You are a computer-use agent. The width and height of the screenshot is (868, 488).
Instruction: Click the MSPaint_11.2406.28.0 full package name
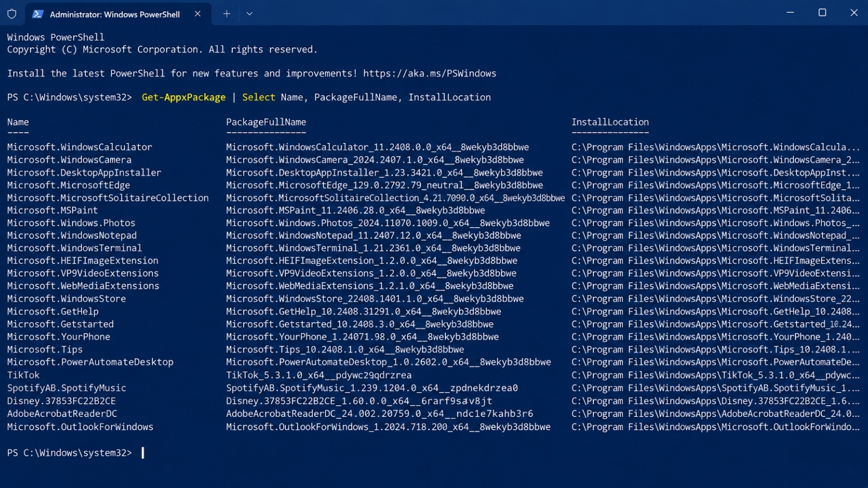[356, 210]
